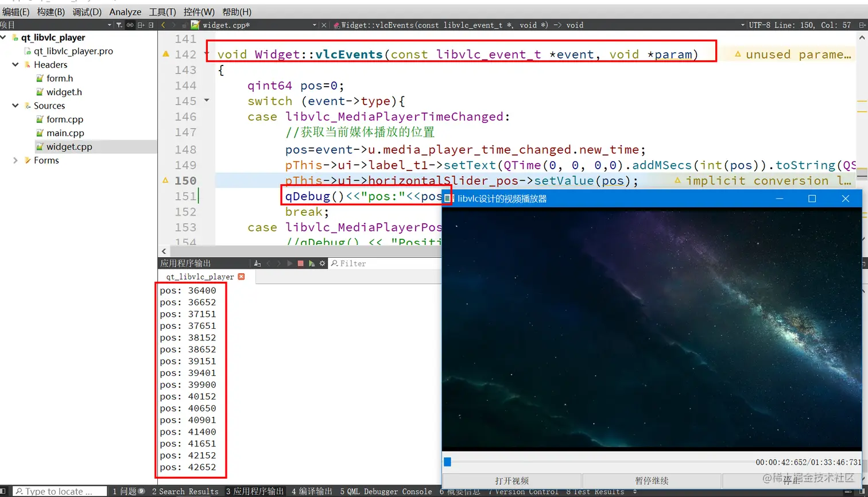Screen dimensions: 868x497
Task: Click 'pos: 42652' output line
Action: 188,467
